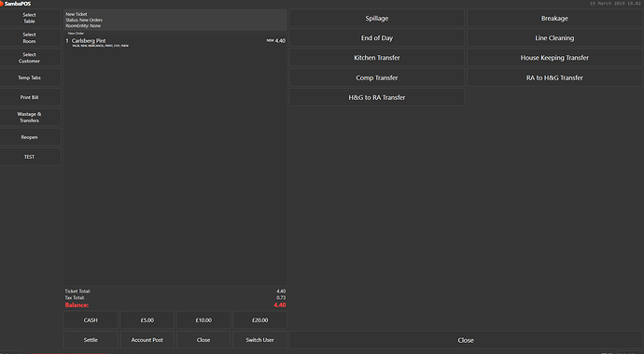Image resolution: width=644 pixels, height=354 pixels.
Task: Tender £20.00 quick cash
Action: pos(260,319)
